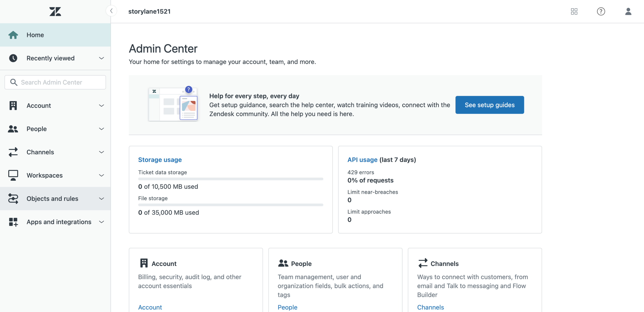
Task: Click the Zendesk logo icon
Action: point(55,11)
